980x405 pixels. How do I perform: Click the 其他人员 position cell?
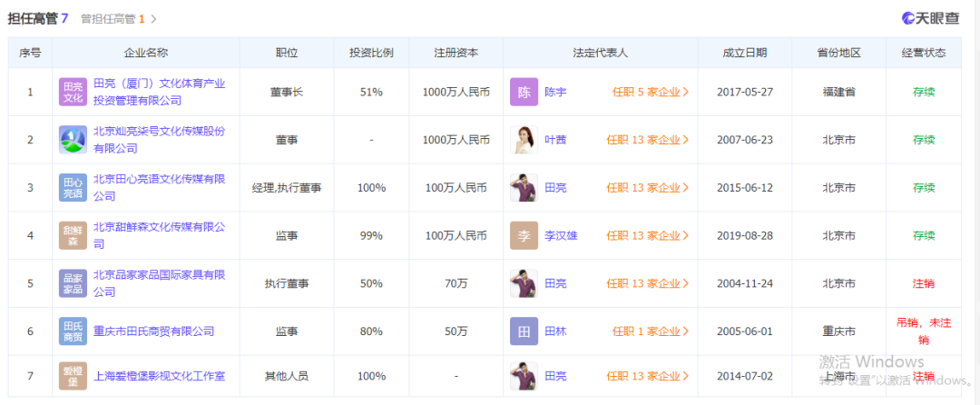click(286, 376)
